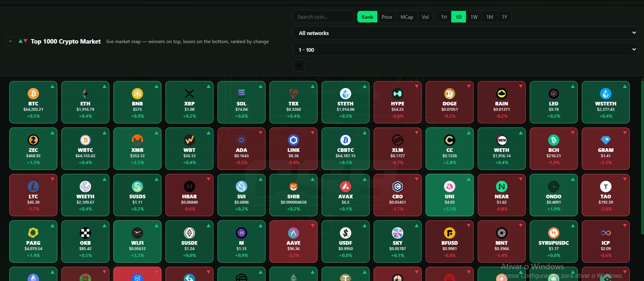Image resolution: width=644 pixels, height=281 pixels.
Task: Click the STETH coin icon
Action: (x=346, y=94)
